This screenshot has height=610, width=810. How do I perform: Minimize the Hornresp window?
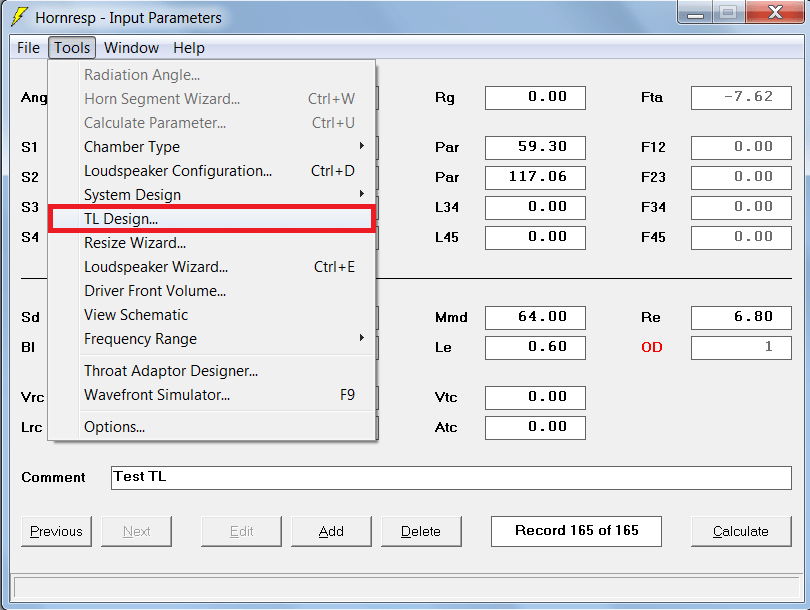(x=695, y=12)
